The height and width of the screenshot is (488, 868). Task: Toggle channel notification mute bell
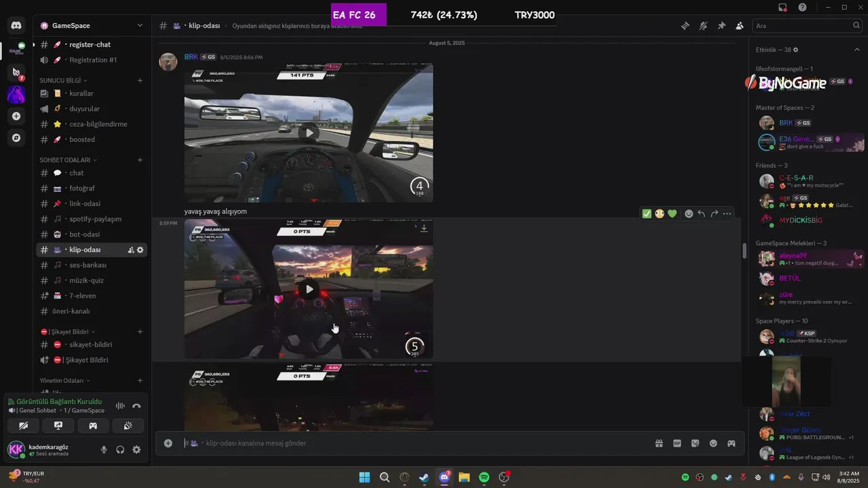(x=703, y=26)
